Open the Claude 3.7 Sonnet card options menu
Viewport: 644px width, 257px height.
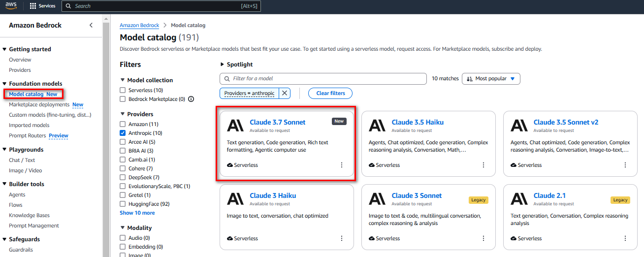(x=342, y=165)
